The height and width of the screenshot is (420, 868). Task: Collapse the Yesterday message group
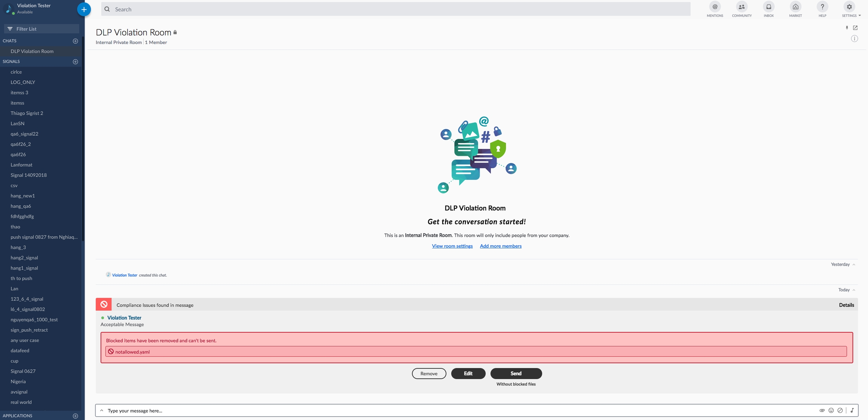(854, 265)
